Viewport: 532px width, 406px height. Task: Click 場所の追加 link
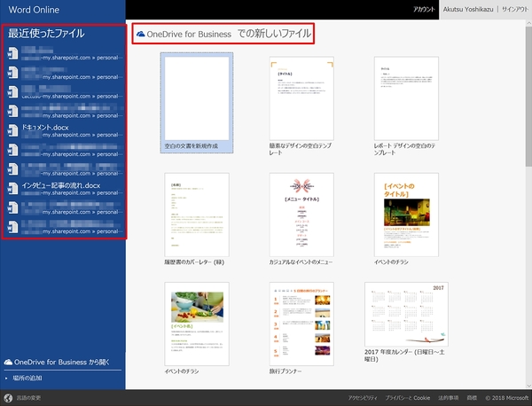pyautogui.click(x=27, y=378)
